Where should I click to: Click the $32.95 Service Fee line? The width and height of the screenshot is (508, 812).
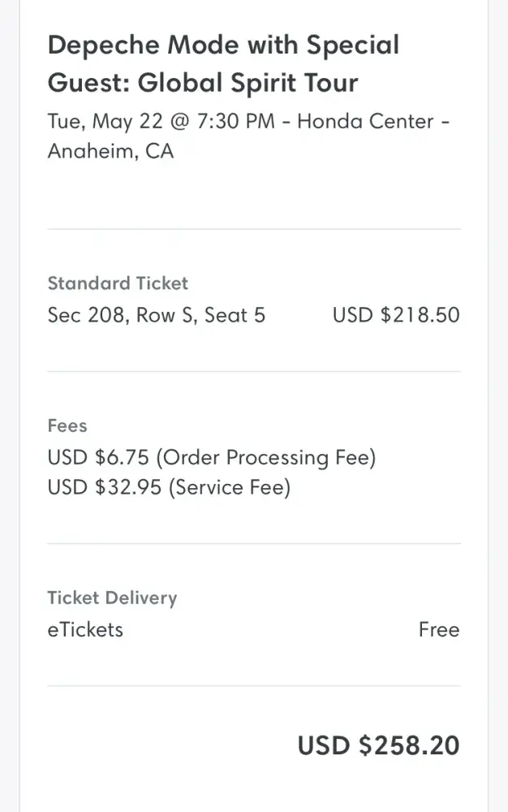coord(169,488)
